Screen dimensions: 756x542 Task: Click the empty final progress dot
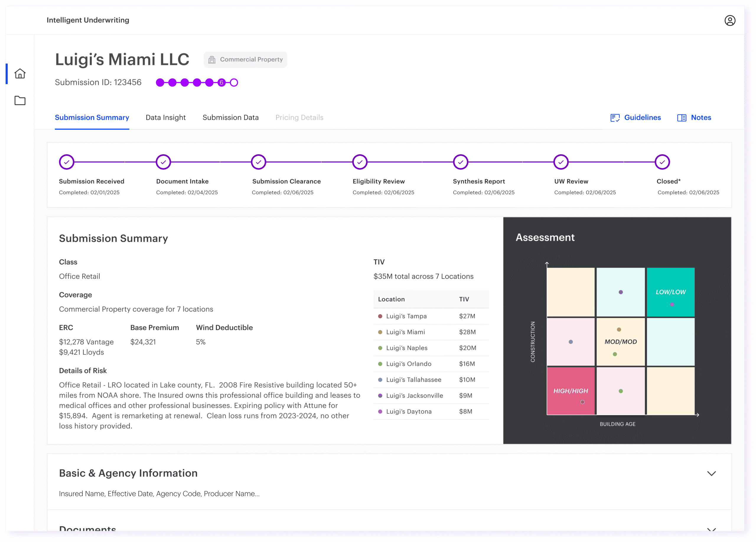point(234,83)
